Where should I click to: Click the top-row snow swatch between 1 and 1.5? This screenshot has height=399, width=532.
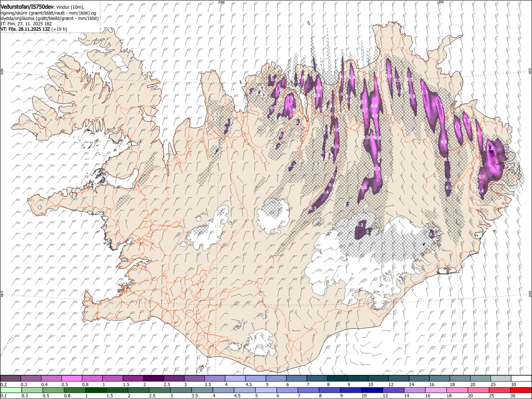coord(113,379)
